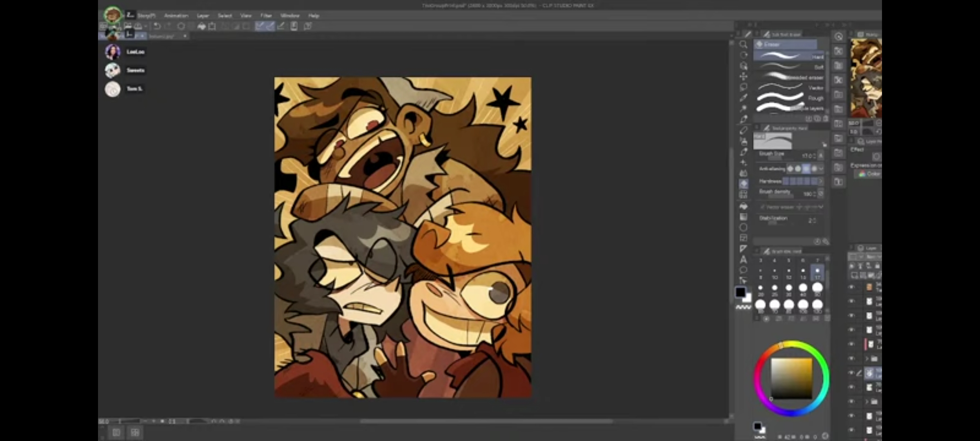Click the black foreground color swatch
The image size is (980, 441).
(740, 292)
